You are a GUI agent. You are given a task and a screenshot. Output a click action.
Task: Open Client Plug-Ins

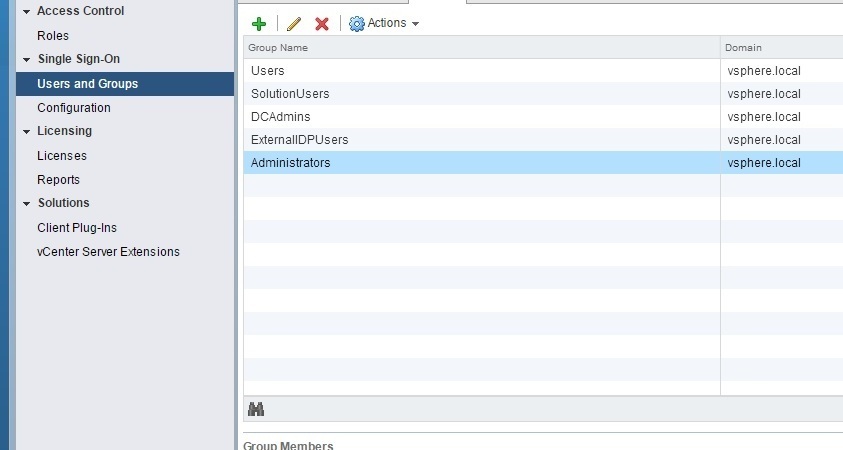pyautogui.click(x=77, y=227)
